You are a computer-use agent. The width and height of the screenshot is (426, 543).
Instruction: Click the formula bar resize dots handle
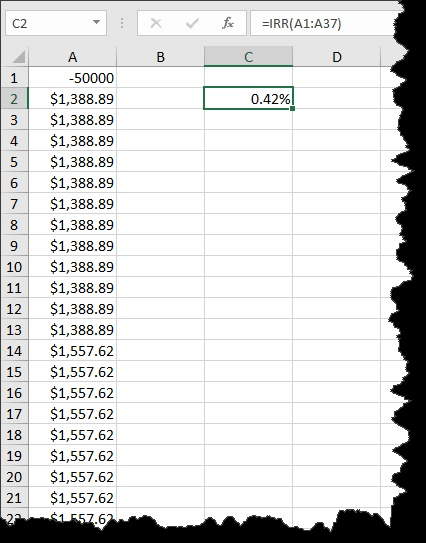point(122,23)
